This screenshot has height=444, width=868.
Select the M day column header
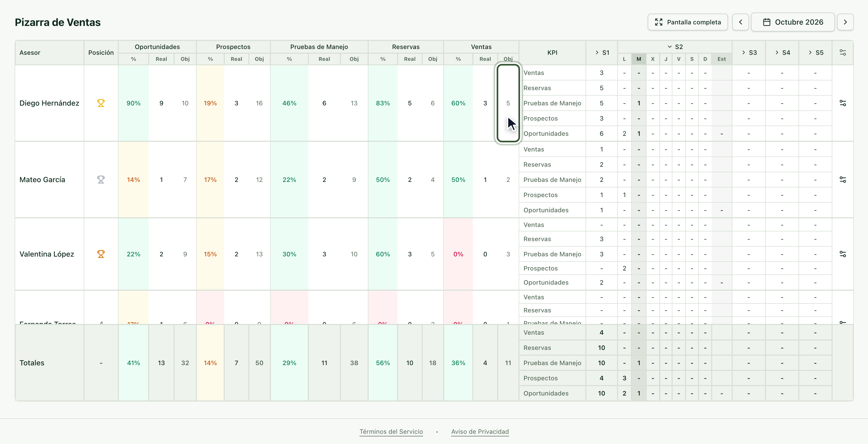click(639, 59)
